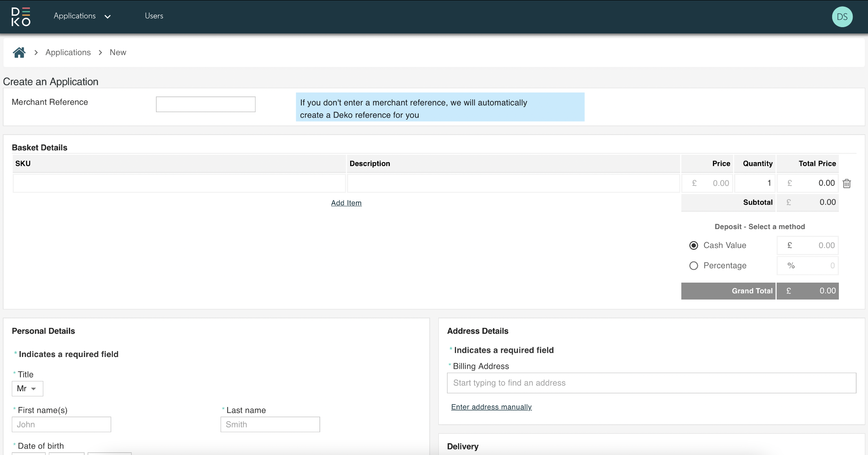Click the basket Description input field
This screenshot has width=868, height=455.
[x=513, y=183]
